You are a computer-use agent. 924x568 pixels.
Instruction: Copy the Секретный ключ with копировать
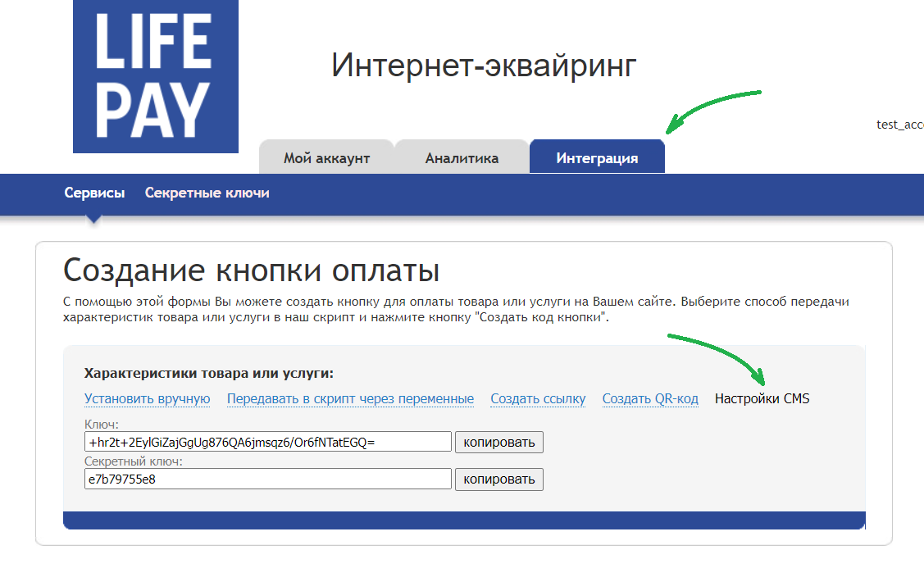[499, 479]
